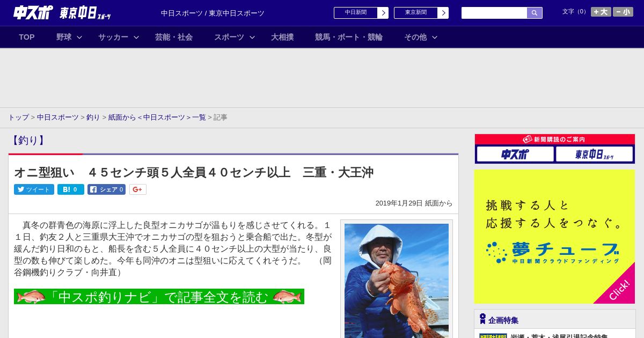Click the 東京中日スポーツ logo in header
Viewport: 644px width, 338px height.
coord(85,13)
